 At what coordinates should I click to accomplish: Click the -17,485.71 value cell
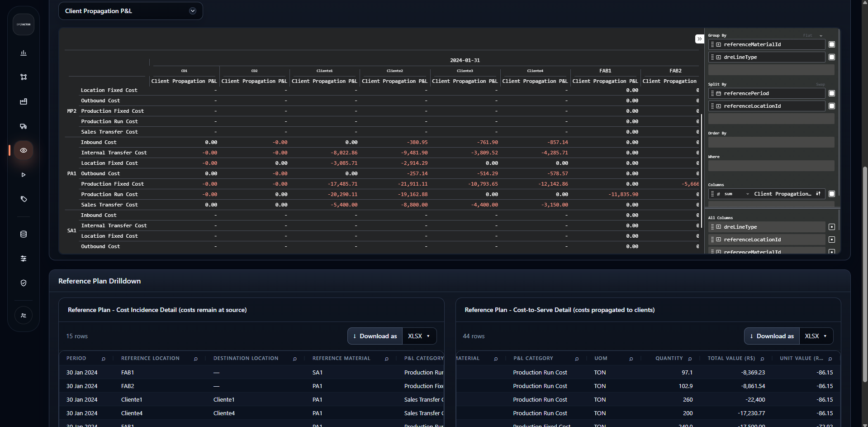point(342,184)
